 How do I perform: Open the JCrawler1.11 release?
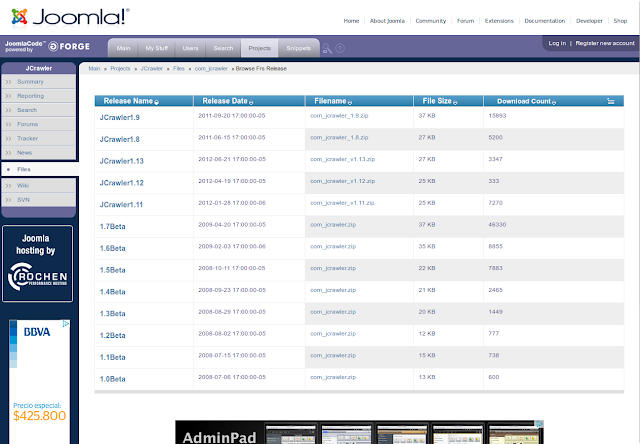121,205
